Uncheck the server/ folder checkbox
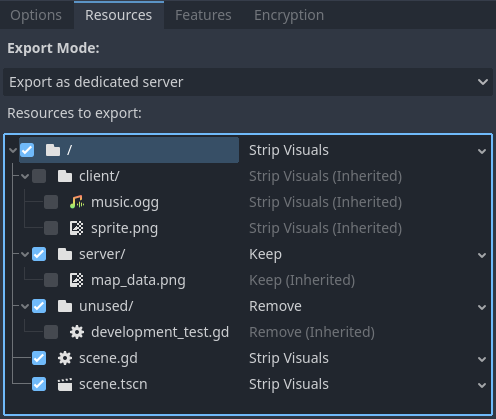 coord(39,254)
